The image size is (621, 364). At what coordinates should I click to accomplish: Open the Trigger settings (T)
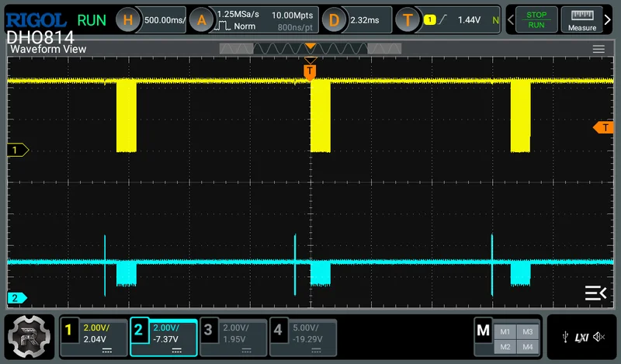tap(408, 20)
